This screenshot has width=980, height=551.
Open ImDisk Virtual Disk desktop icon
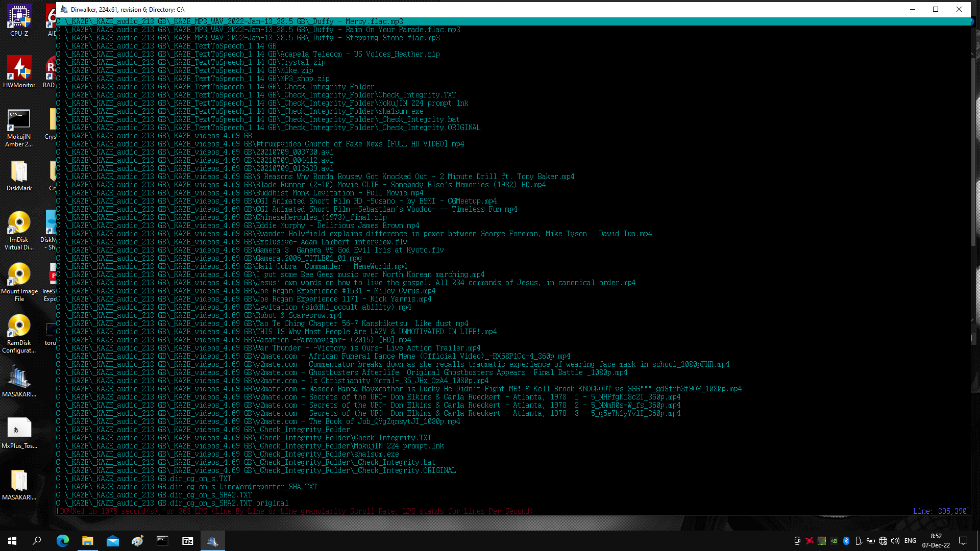pyautogui.click(x=19, y=231)
